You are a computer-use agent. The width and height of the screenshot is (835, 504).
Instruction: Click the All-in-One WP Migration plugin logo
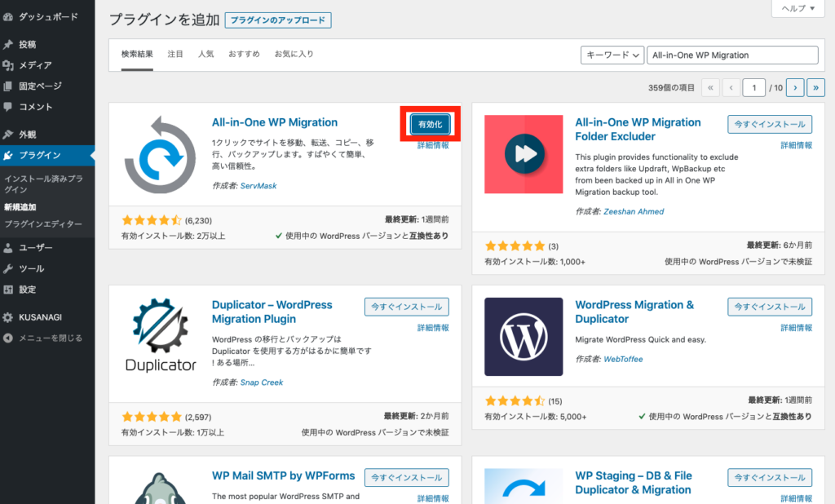pyautogui.click(x=160, y=154)
